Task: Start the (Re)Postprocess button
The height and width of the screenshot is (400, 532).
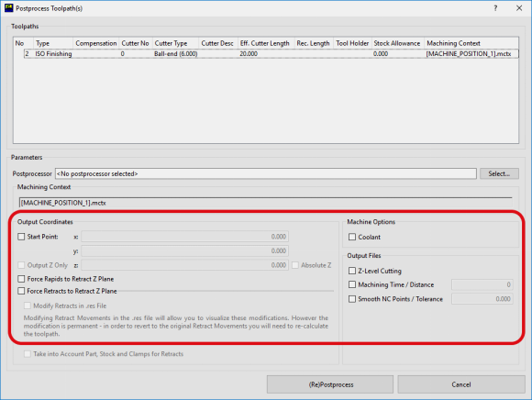Action: pyautogui.click(x=330, y=384)
